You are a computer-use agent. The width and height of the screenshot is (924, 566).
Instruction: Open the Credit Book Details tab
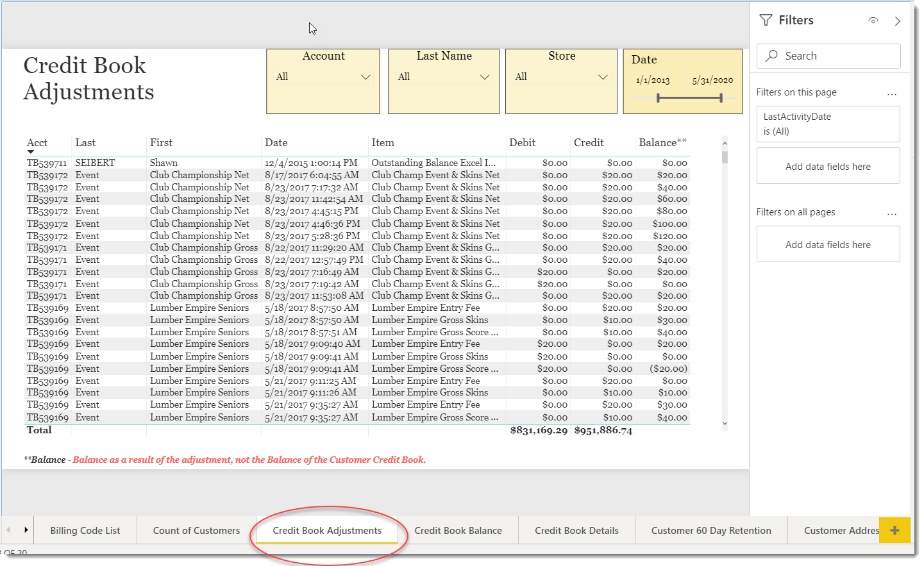coord(576,531)
